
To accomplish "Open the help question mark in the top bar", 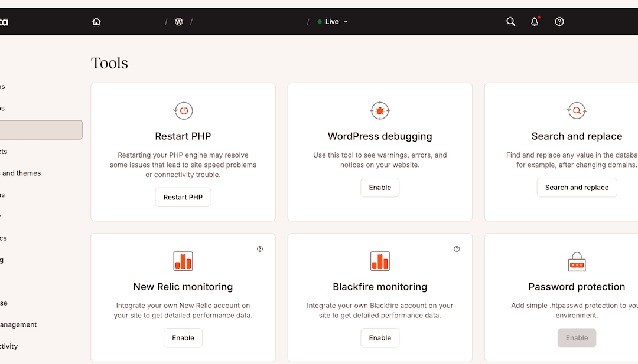I will pos(559,21).
